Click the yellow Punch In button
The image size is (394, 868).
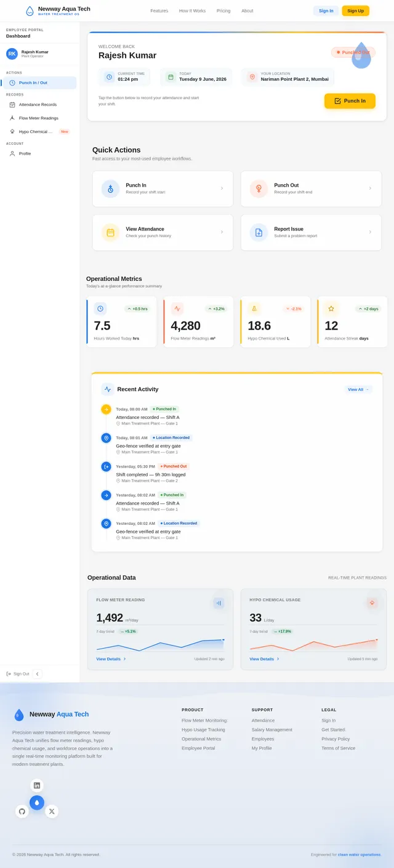tap(350, 101)
